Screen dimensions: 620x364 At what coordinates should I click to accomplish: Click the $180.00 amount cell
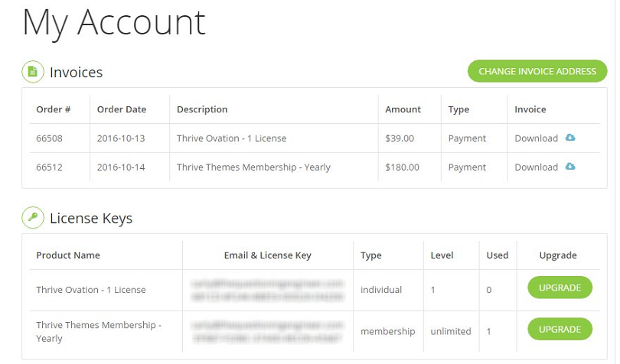402,167
